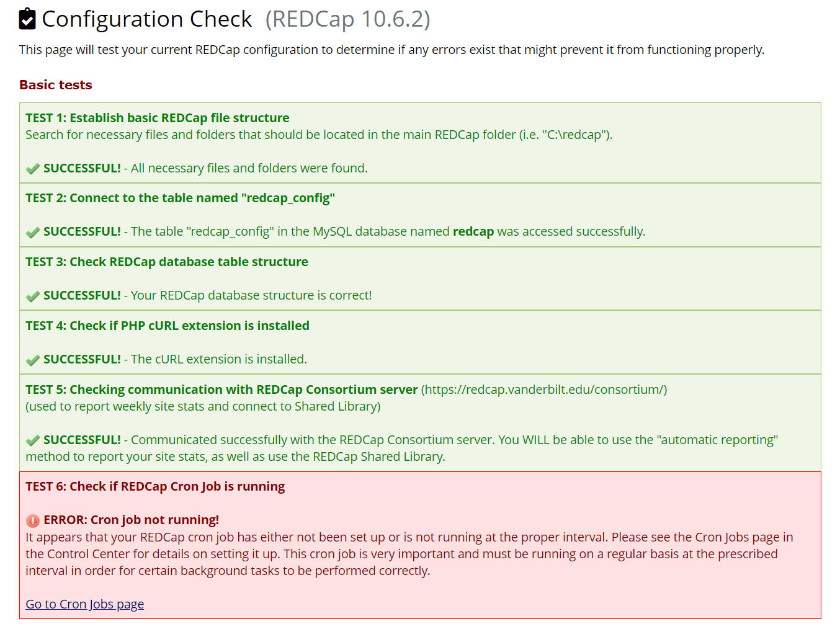Click the REDCap 10.6.2 version text

pyautogui.click(x=348, y=20)
